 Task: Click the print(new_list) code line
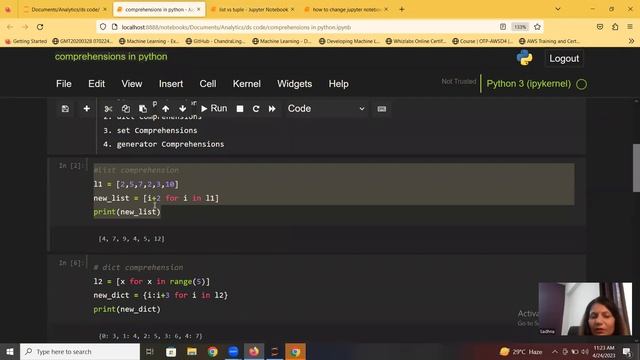[x=127, y=212]
